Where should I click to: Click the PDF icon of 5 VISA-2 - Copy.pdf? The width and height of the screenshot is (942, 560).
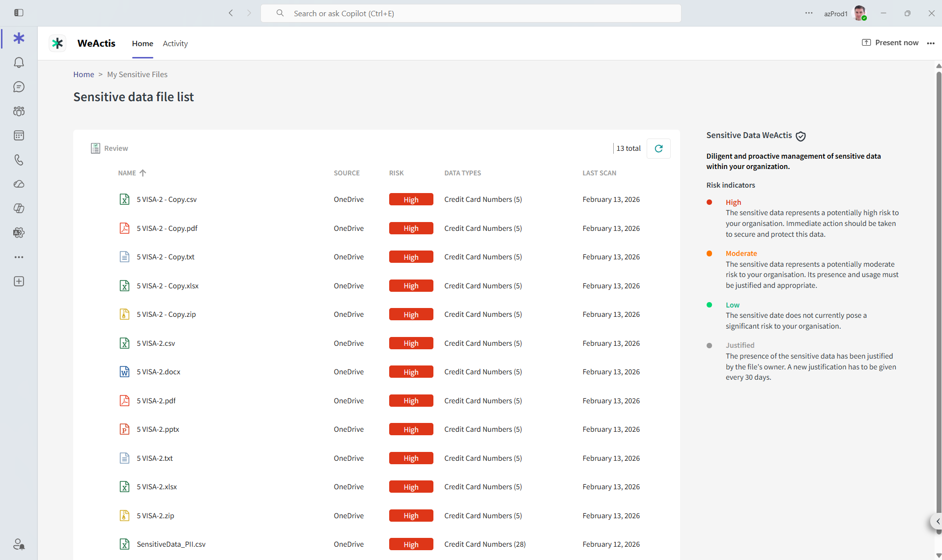point(124,228)
